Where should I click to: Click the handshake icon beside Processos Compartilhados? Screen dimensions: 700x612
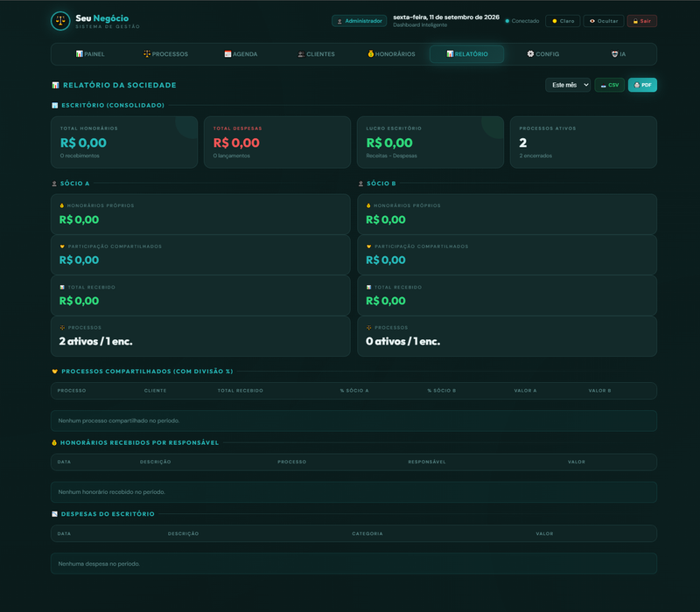[55, 371]
